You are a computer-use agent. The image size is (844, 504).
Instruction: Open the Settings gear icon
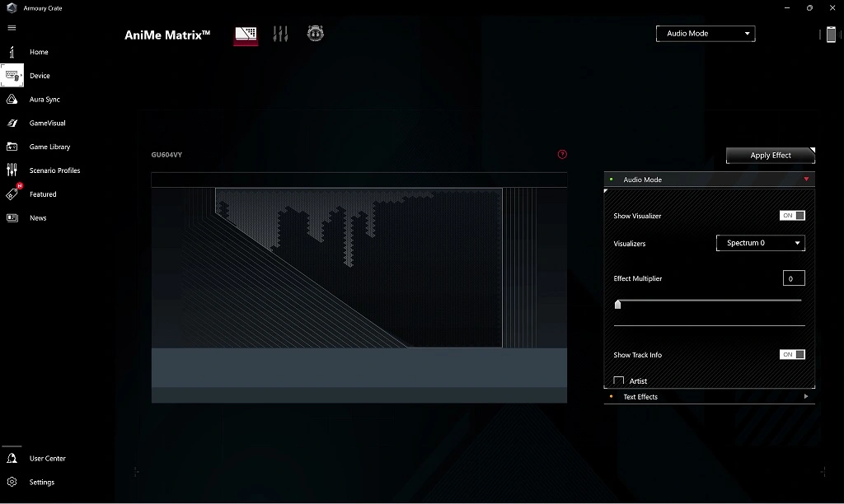[12, 482]
